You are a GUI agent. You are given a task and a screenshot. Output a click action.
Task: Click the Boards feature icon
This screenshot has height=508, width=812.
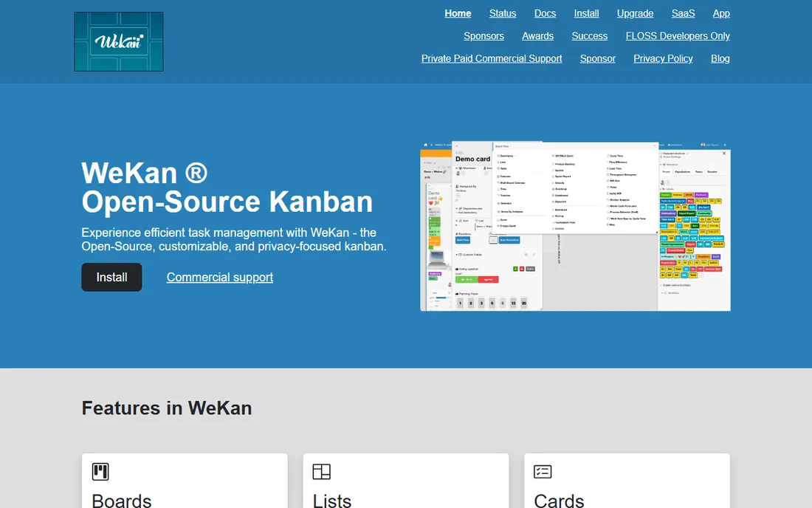point(100,472)
